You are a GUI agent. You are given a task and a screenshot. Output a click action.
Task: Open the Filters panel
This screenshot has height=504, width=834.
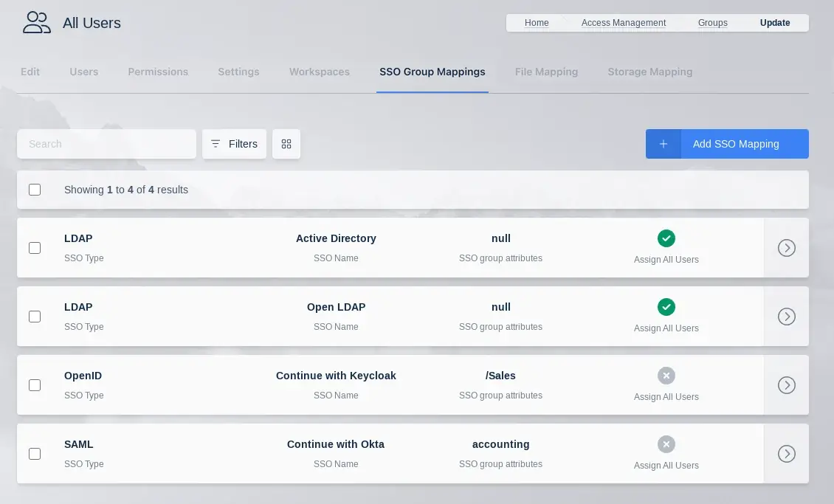coord(234,144)
